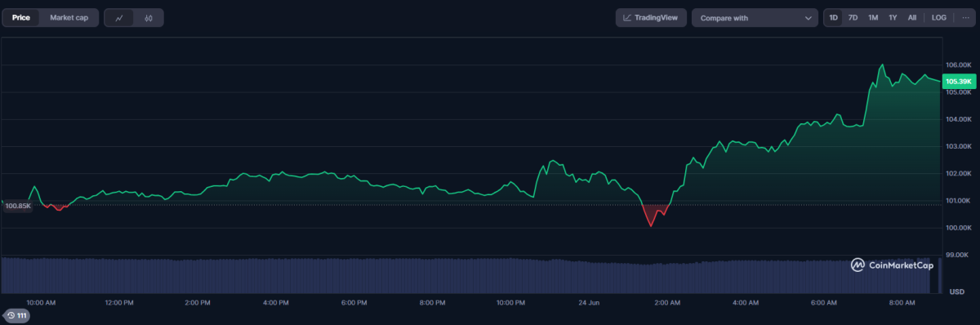The height and width of the screenshot is (325, 980).
Task: Click the 100.85K opening price label
Action: pos(17,206)
